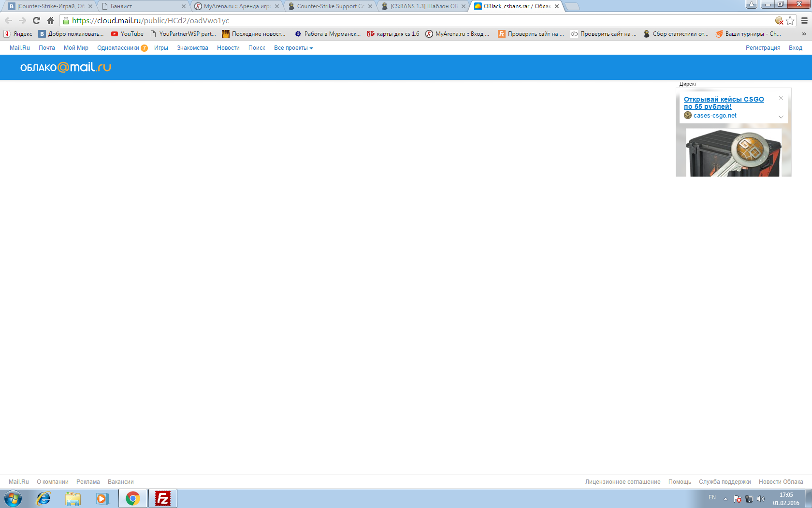Screen dimensions: 812x508
Task: Go to the browser home page icon
Action: coord(50,20)
